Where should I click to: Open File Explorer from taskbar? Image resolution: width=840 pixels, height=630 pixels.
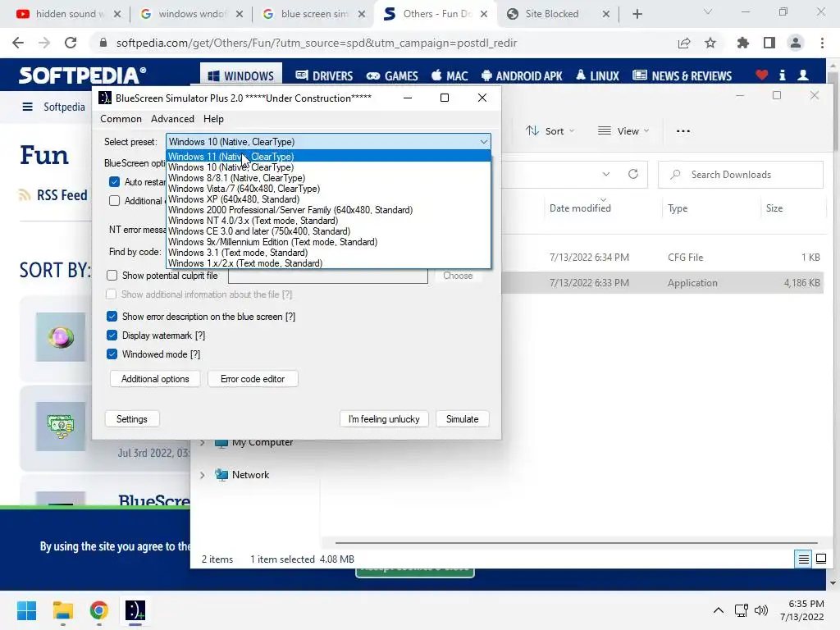[x=62, y=610]
